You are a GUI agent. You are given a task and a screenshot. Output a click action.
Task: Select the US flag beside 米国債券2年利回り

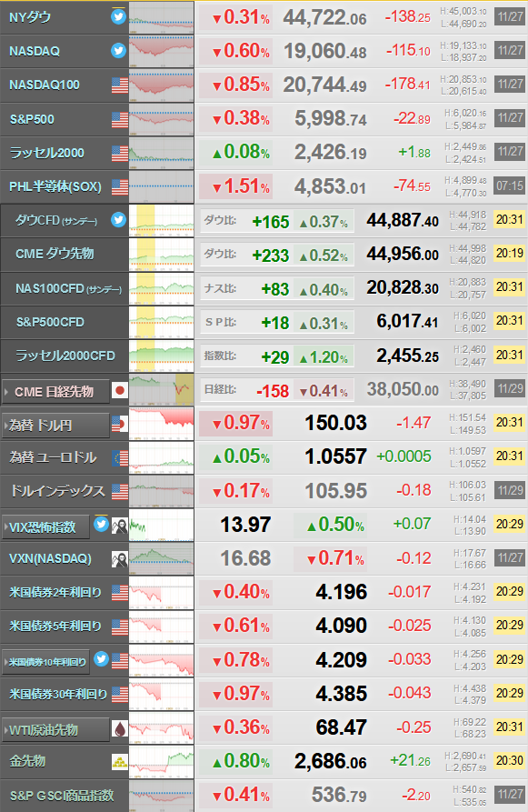[x=120, y=593]
